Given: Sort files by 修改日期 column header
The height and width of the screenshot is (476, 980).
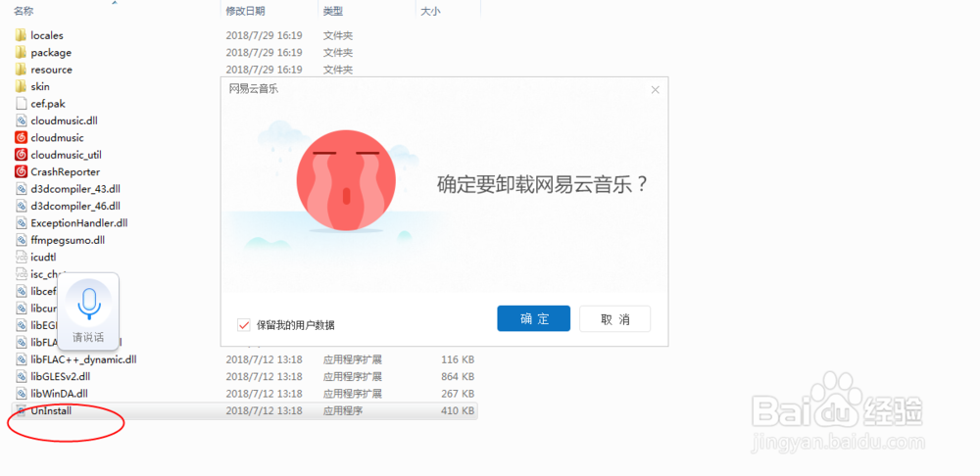Looking at the screenshot, I should coord(245,11).
